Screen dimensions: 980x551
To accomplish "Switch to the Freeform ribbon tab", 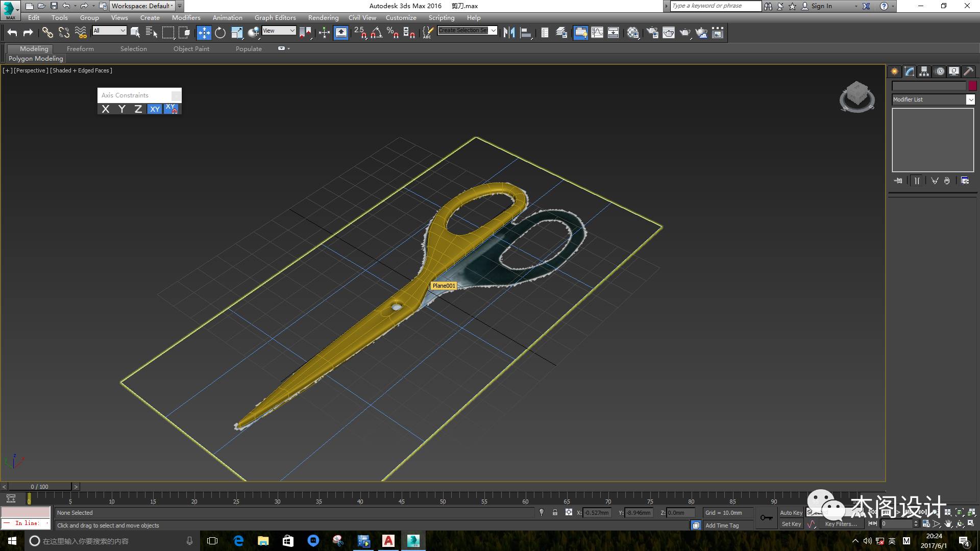I will coord(80,49).
